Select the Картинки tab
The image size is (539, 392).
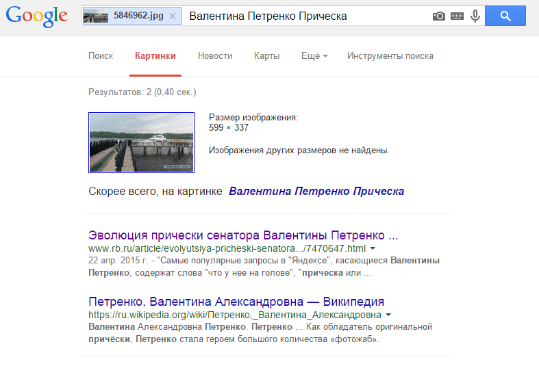point(155,56)
